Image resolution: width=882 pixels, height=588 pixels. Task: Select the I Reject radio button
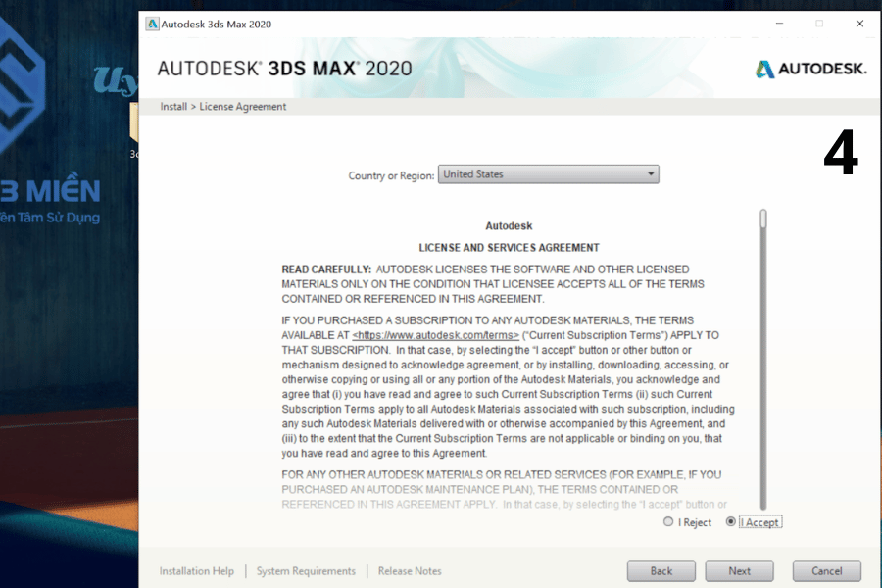[668, 522]
